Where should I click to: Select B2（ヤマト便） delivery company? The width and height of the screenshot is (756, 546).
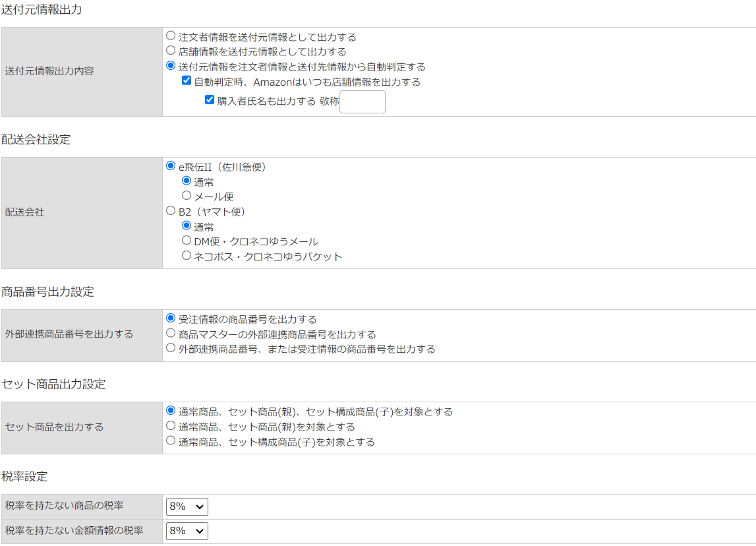[x=171, y=211]
